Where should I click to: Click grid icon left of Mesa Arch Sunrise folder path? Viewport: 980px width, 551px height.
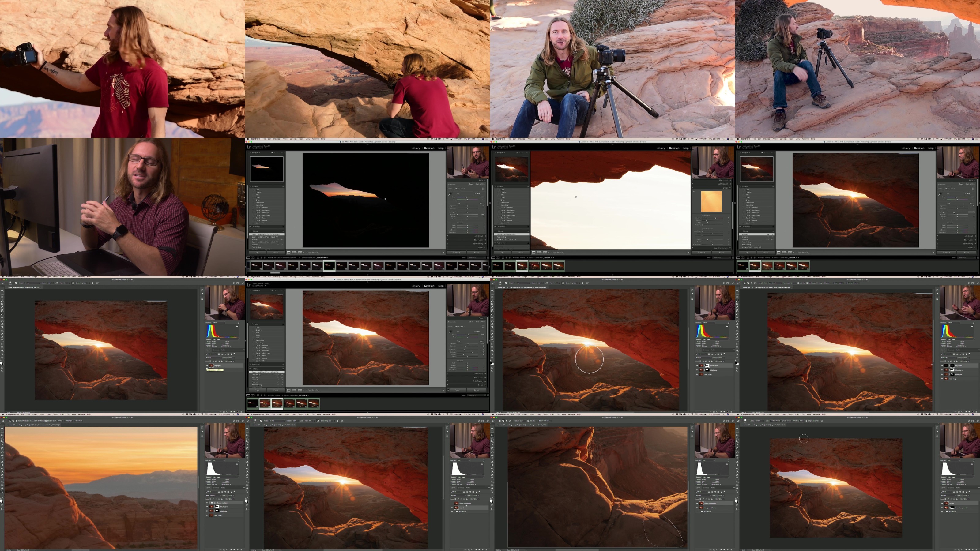pos(258,257)
